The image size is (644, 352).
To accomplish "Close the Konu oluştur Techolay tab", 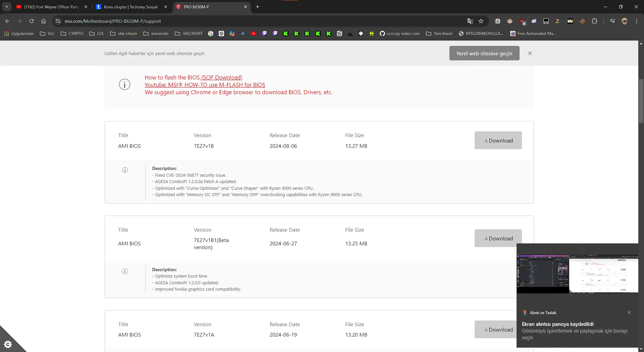I will coord(166,7).
